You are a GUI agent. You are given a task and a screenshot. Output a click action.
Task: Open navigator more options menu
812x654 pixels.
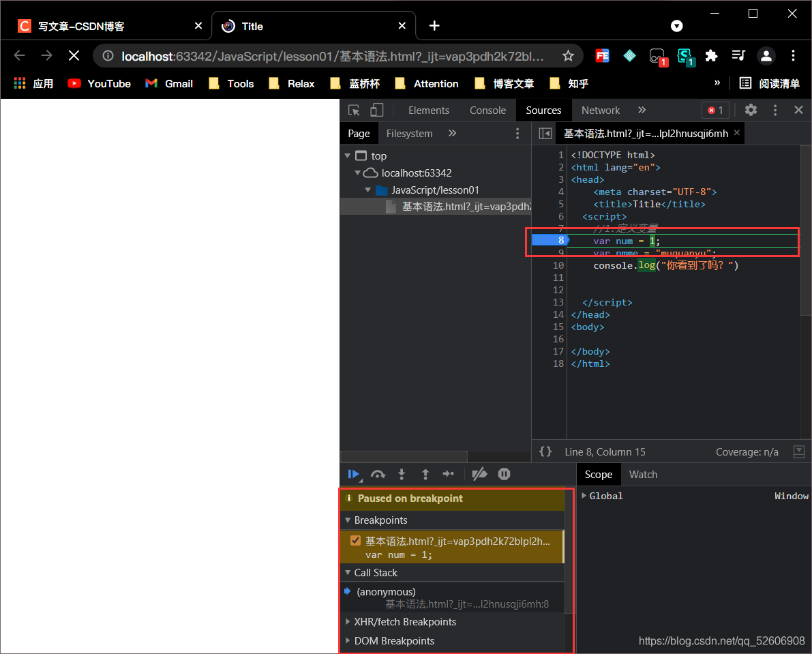(x=517, y=134)
